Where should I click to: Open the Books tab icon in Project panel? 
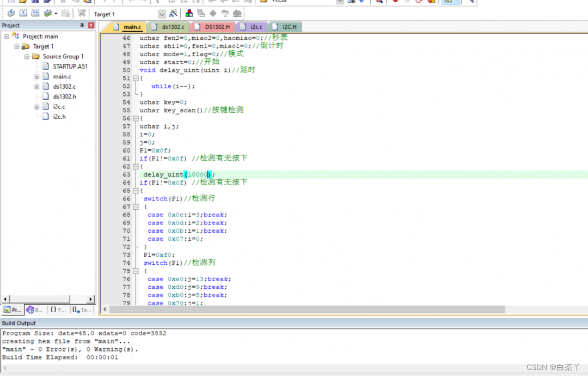click(x=34, y=310)
